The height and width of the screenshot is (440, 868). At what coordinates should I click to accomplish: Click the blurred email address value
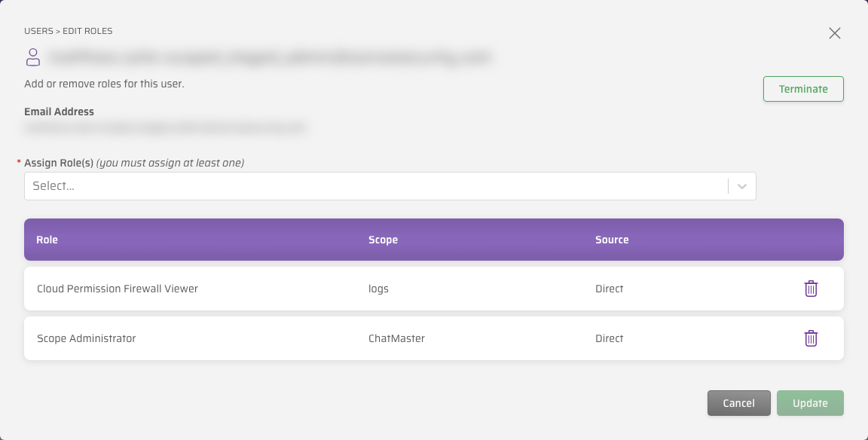pos(164,128)
